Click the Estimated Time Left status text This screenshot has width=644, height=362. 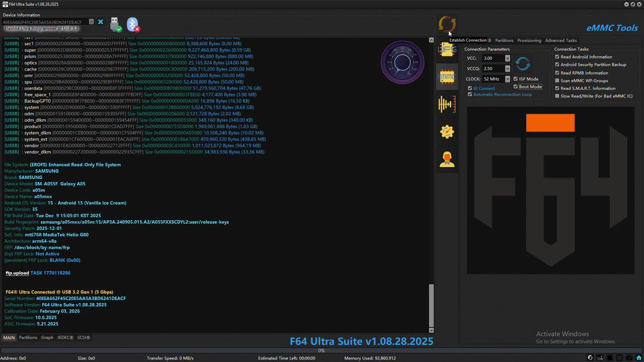click(287, 358)
